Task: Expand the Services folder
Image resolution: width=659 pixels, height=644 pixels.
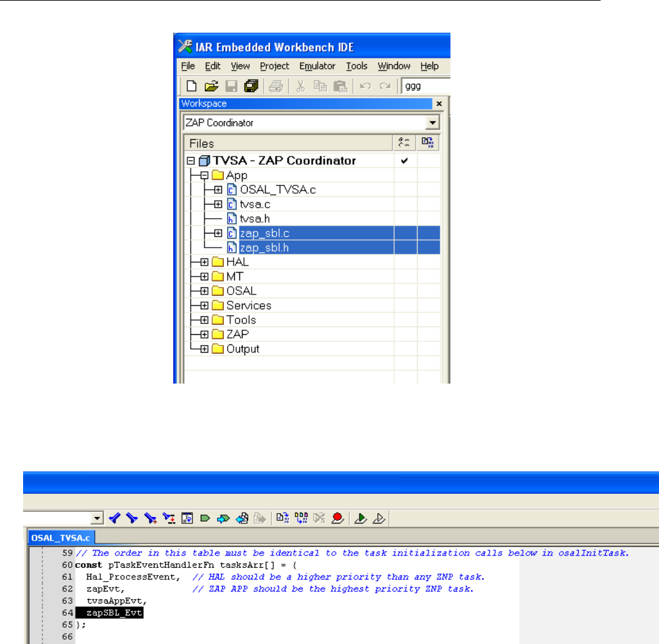Action: tap(204, 305)
